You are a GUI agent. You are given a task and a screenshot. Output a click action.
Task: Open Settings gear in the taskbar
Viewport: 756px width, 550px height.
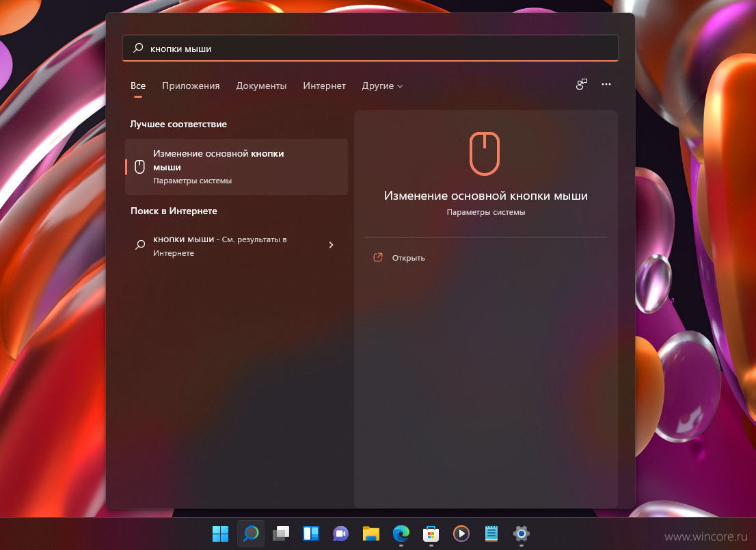521,534
